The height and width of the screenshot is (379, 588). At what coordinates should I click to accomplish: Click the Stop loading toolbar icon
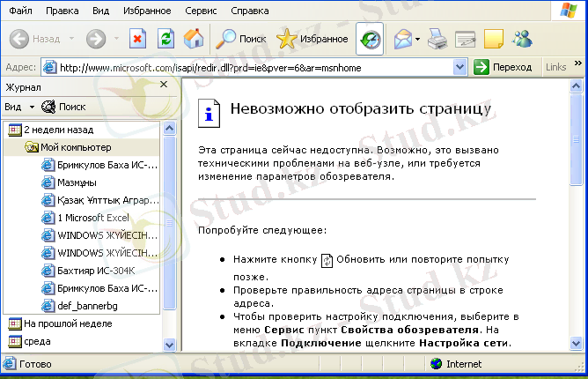pos(137,39)
